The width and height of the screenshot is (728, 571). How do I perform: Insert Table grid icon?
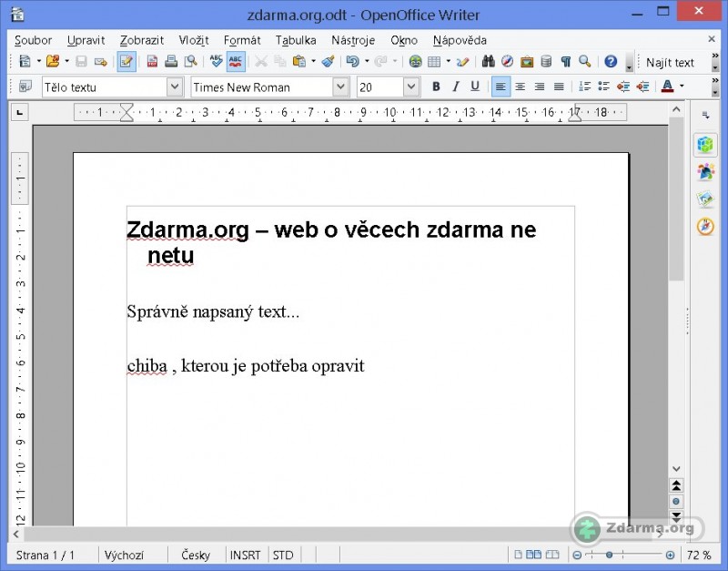(434, 61)
